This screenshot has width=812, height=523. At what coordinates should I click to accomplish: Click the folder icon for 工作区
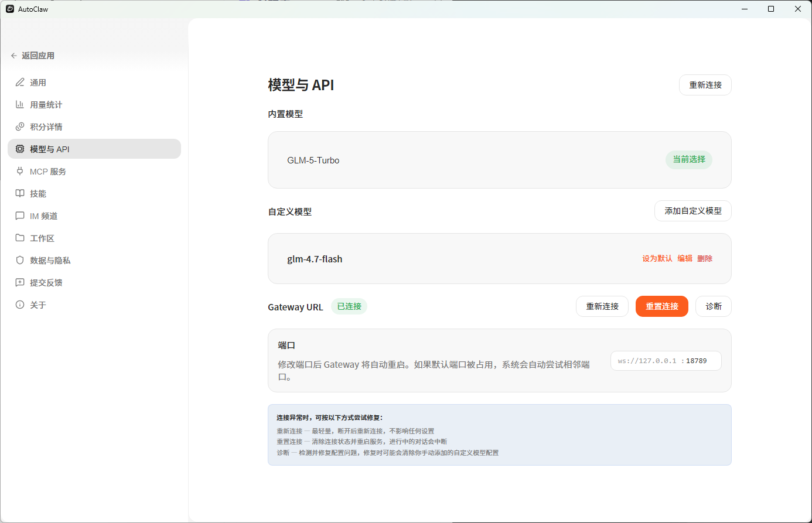[20, 238]
